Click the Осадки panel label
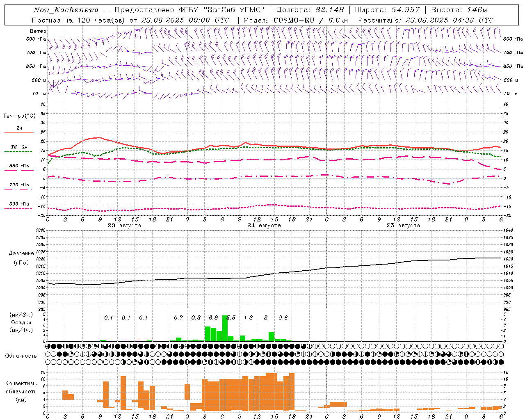The width and height of the screenshot is (525, 420). click(21, 322)
